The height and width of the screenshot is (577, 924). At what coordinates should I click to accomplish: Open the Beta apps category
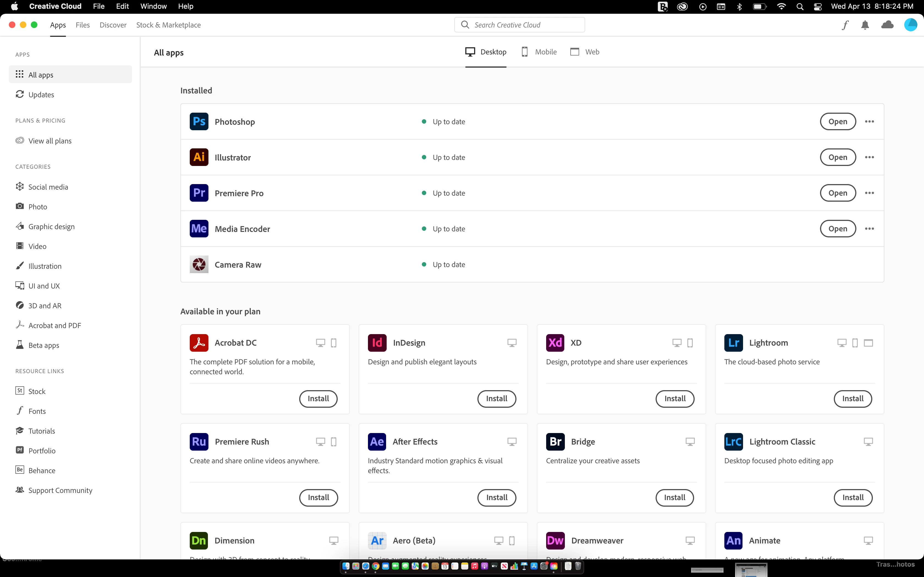[43, 345]
